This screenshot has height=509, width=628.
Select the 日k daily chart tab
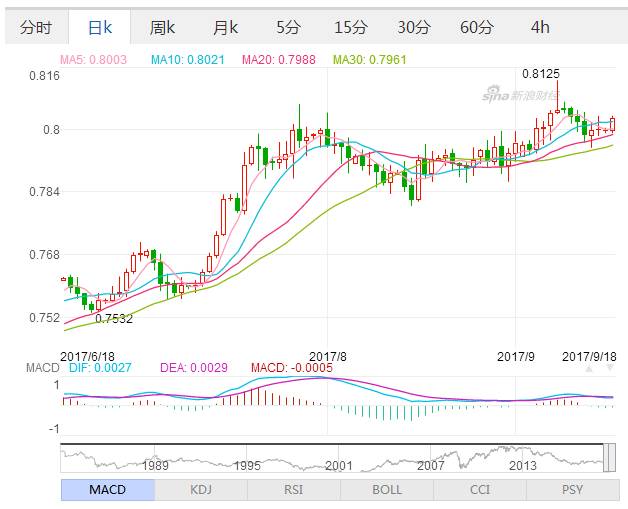coord(99,27)
